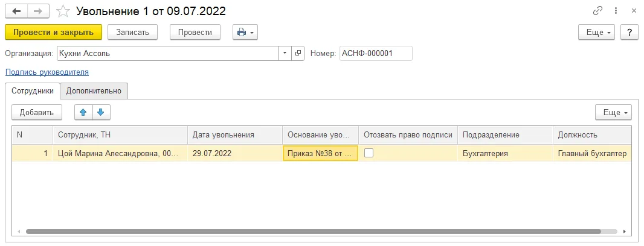Move row up with blue up arrow

83,112
